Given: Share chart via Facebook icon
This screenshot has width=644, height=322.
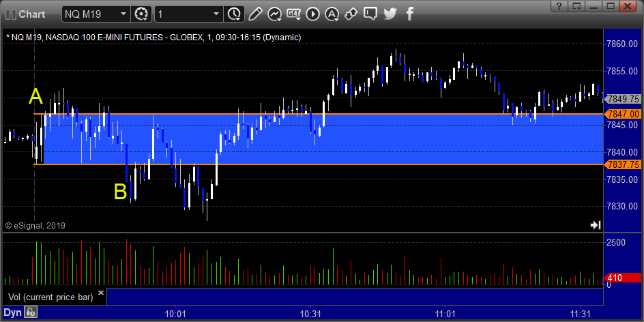Looking at the screenshot, I should [409, 14].
